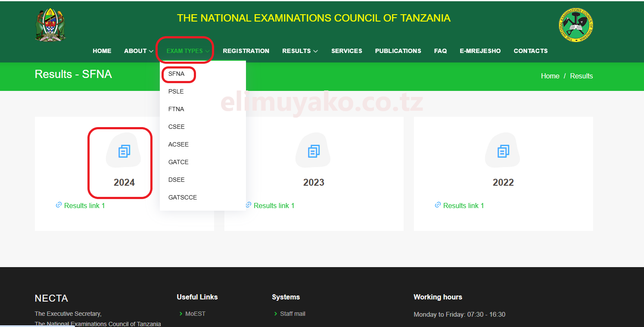Click the green arrow icon before MoEST
The image size is (644, 327).
click(x=181, y=314)
